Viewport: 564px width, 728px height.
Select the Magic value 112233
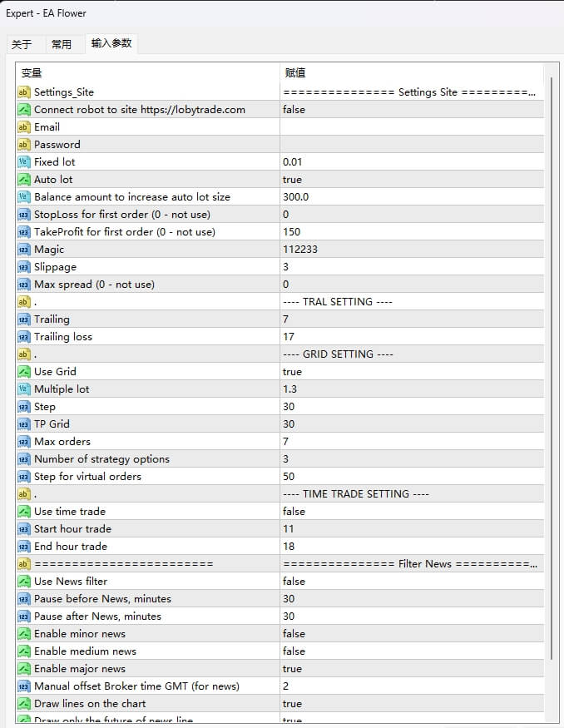(x=299, y=250)
